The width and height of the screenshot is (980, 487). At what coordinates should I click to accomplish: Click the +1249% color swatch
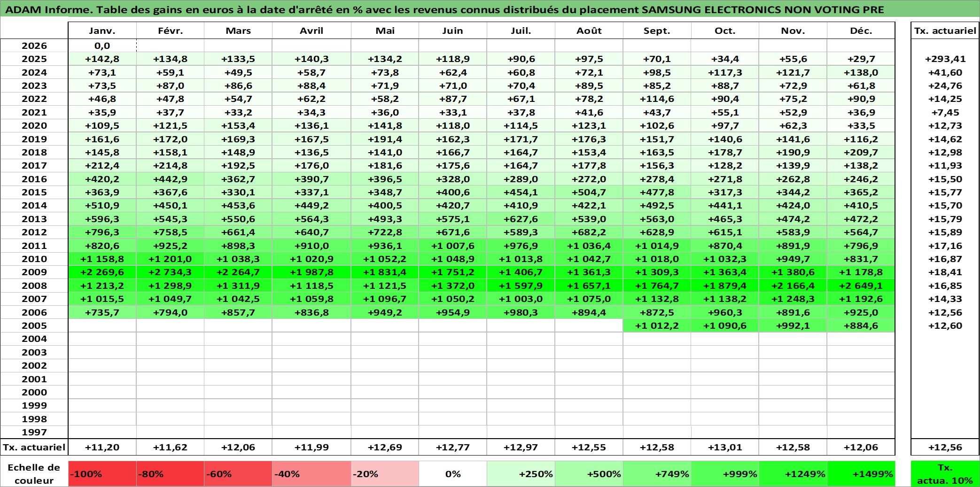click(x=793, y=474)
